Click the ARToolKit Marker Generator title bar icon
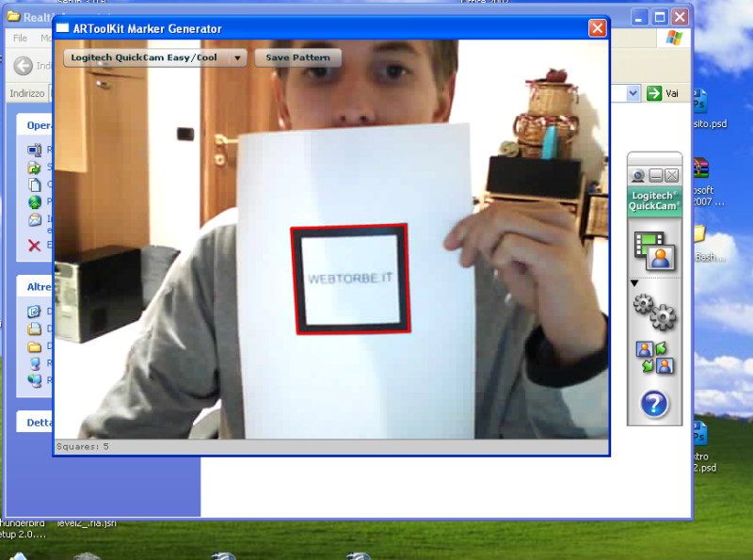The image size is (753, 560). (62, 28)
